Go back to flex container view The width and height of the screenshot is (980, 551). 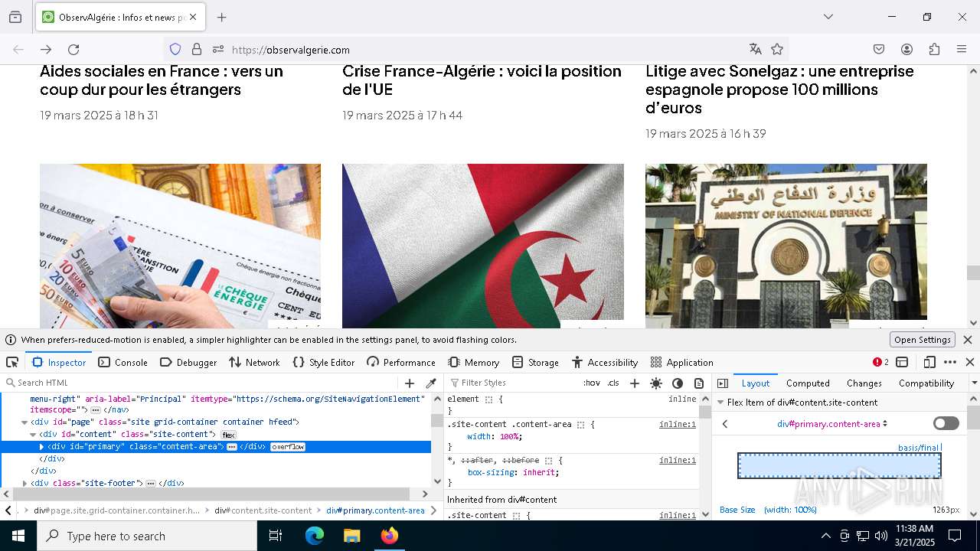click(725, 424)
